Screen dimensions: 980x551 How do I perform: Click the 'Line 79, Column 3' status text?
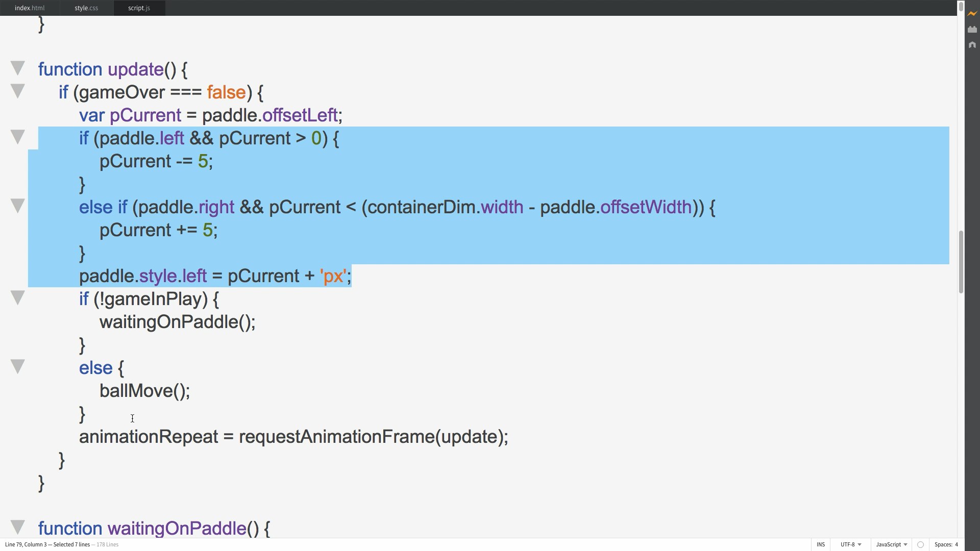tap(26, 544)
